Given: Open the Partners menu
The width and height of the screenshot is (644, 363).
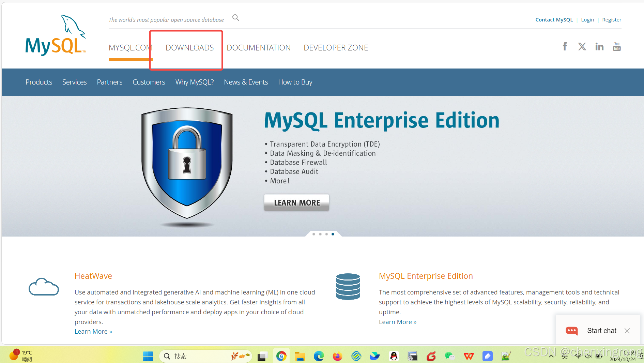Looking at the screenshot, I should pos(110,82).
